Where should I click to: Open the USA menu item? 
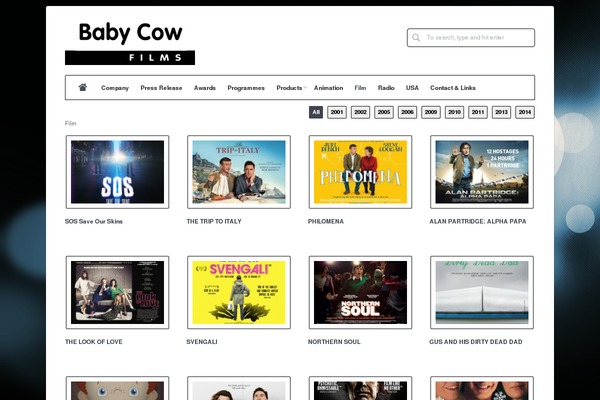(x=412, y=88)
